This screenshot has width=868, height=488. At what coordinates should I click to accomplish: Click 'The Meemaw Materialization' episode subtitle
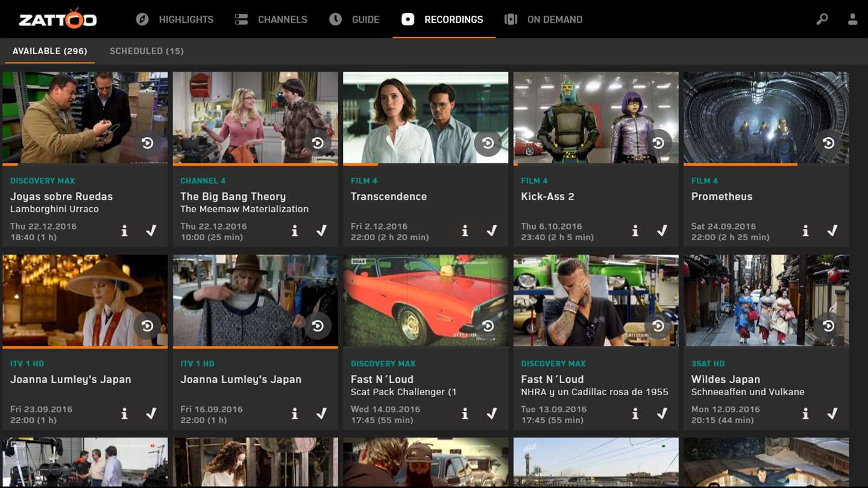point(245,209)
